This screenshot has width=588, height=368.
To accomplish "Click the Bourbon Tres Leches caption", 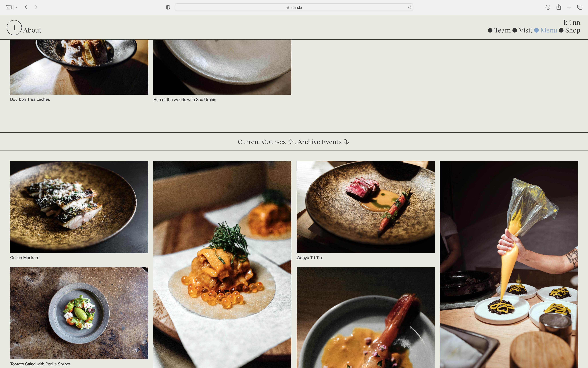I will point(30,99).
